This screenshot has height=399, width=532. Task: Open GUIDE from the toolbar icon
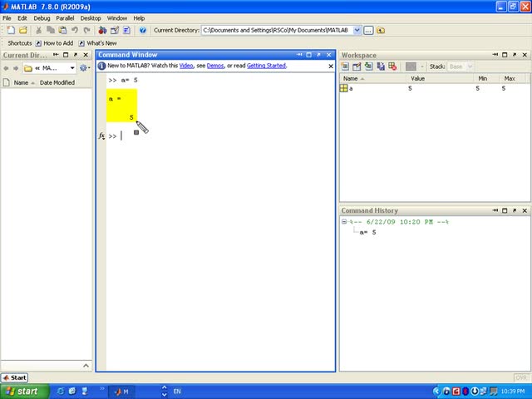(115, 30)
